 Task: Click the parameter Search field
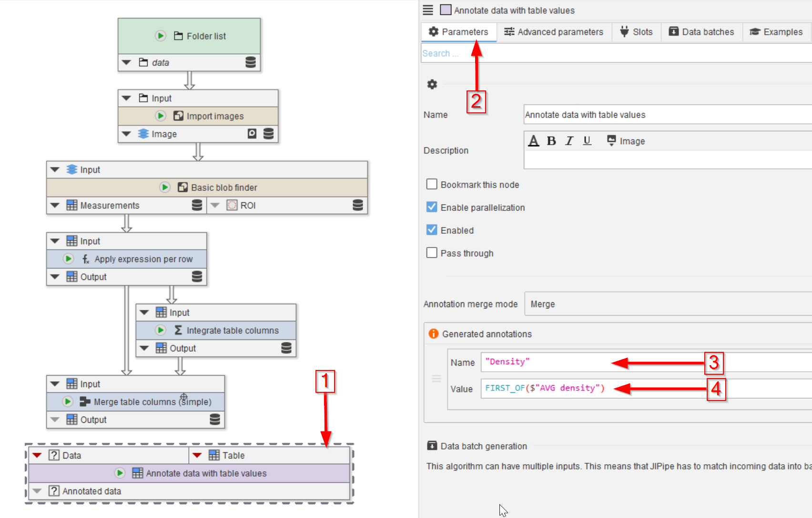point(615,53)
